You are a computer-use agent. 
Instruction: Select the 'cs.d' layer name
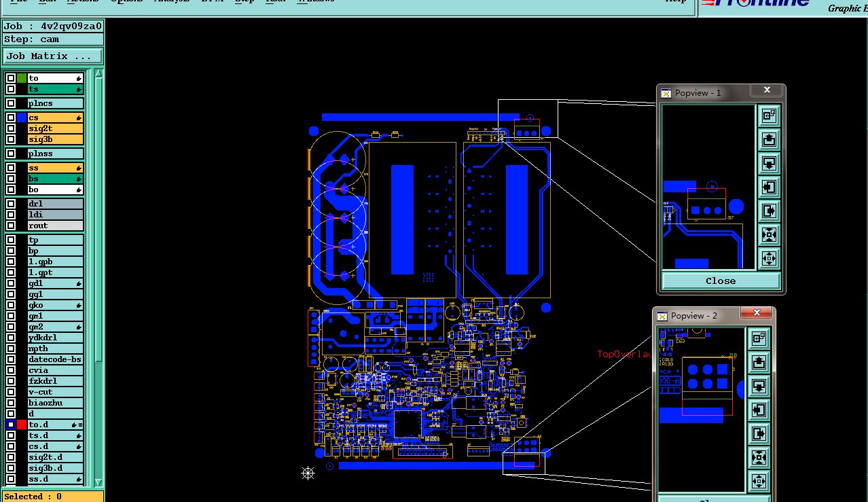[55, 446]
